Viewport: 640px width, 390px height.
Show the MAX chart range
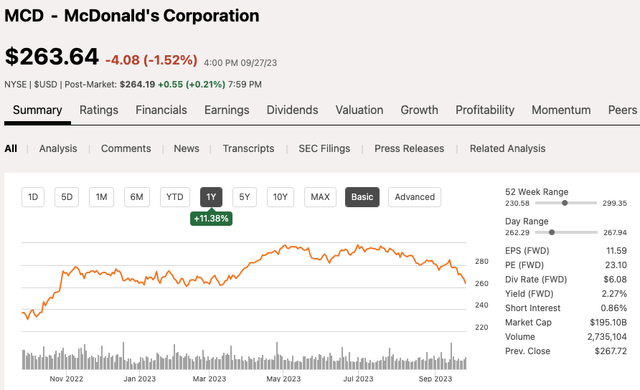(x=320, y=197)
